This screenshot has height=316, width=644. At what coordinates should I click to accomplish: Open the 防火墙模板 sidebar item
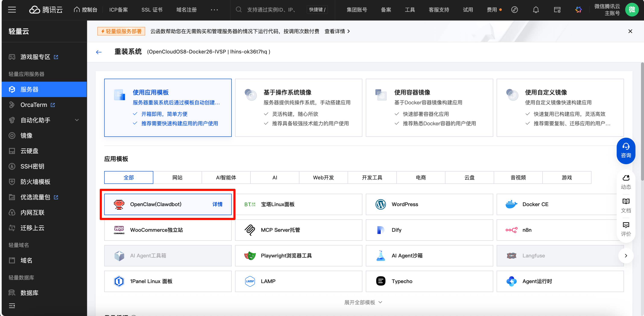pyautogui.click(x=35, y=182)
